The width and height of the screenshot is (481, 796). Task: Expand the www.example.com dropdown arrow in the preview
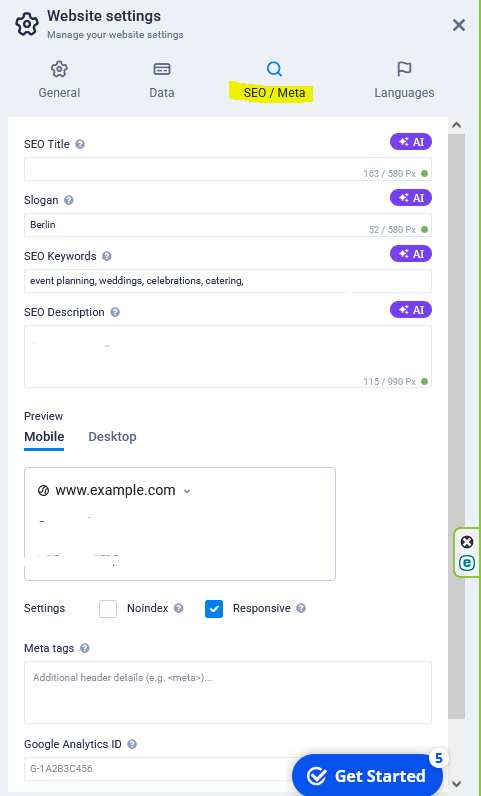186,491
